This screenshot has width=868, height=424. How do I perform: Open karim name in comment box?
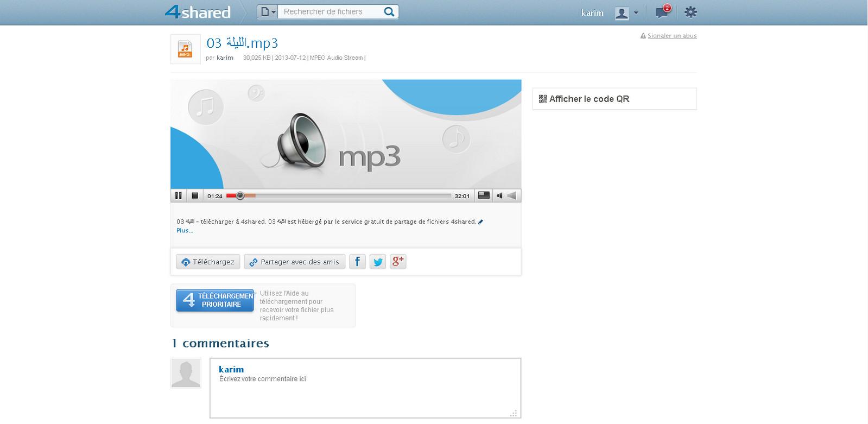[x=231, y=369]
